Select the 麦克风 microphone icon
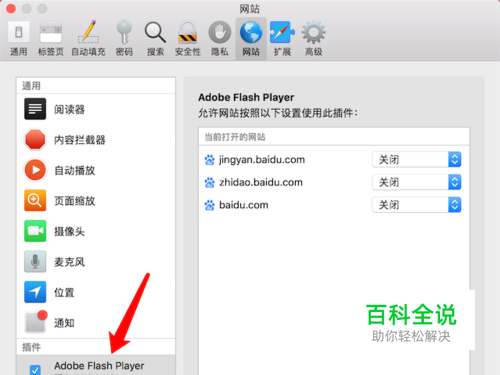This screenshot has height=375, width=500. (35, 261)
